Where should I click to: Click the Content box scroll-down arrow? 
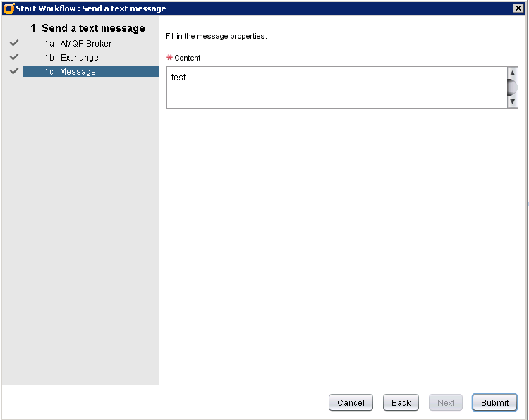tap(513, 102)
